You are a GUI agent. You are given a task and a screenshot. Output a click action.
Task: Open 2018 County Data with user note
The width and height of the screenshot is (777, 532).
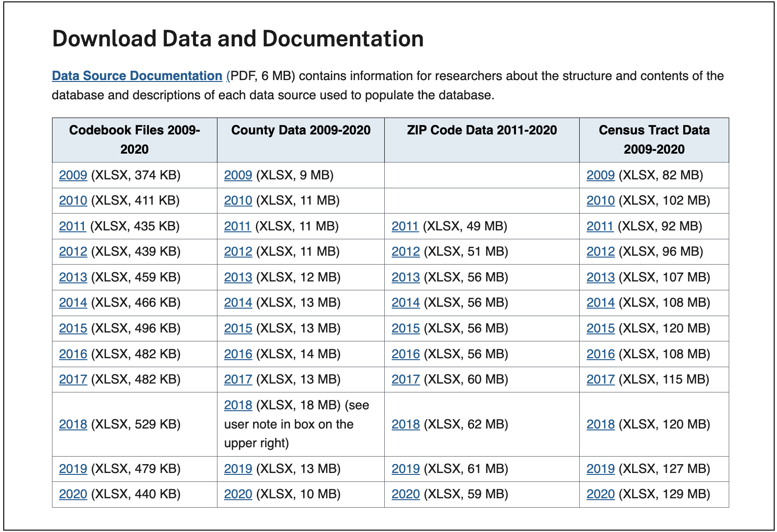(x=238, y=405)
